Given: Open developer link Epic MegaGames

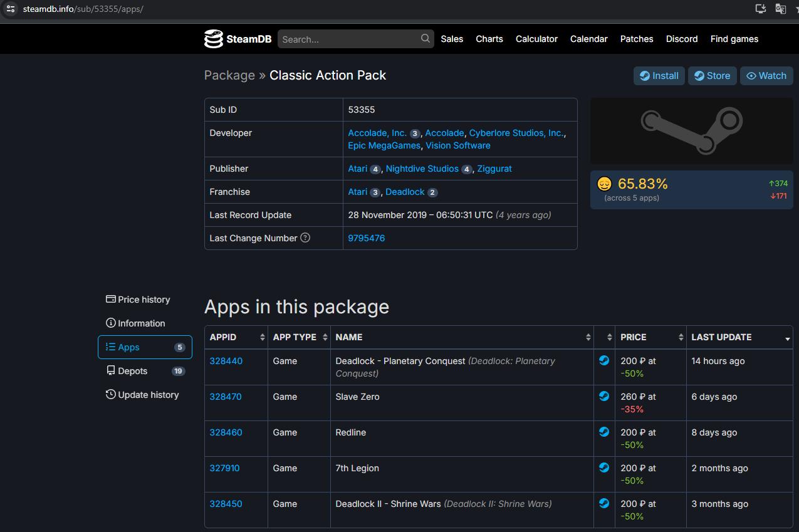Looking at the screenshot, I should [384, 145].
